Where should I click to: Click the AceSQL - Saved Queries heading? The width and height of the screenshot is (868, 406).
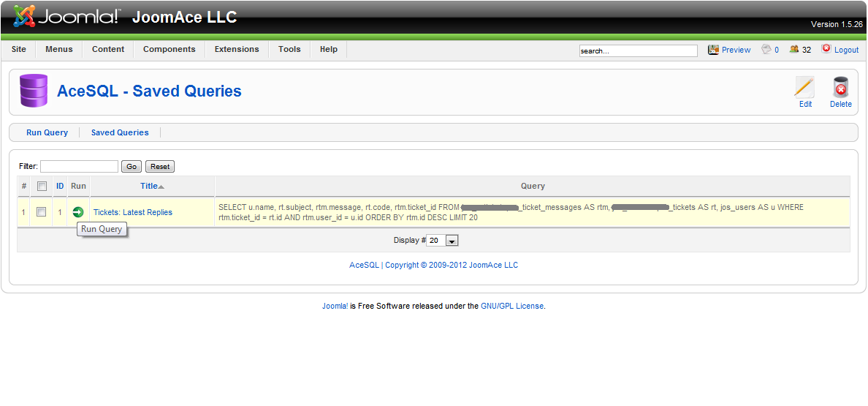click(150, 91)
